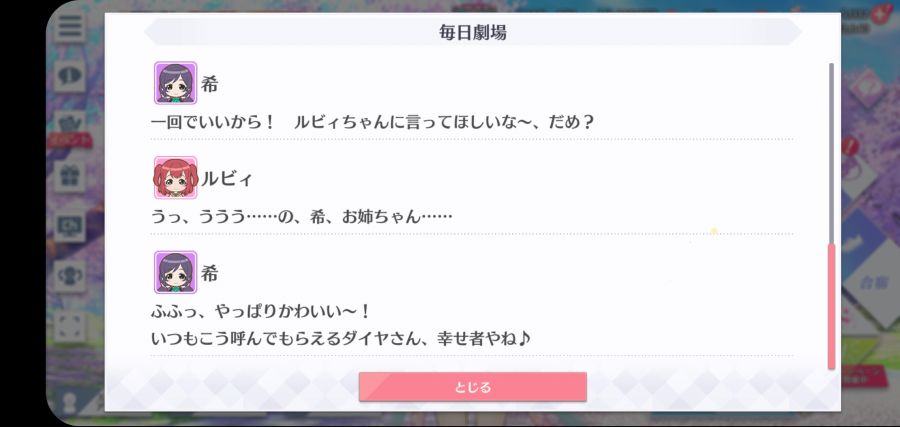Select the ルビィ speaker name label

click(x=226, y=179)
